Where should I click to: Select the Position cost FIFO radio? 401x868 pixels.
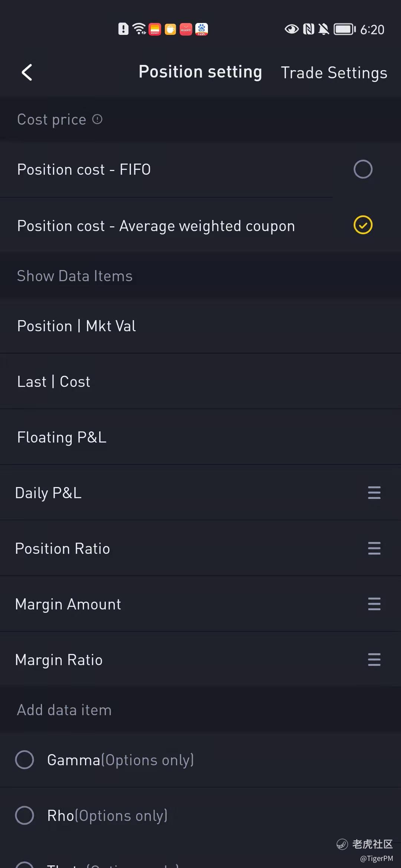363,170
